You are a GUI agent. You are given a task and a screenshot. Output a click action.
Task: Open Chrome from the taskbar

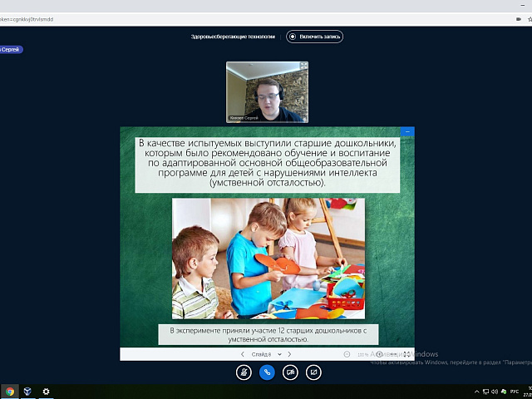[x=10, y=392]
